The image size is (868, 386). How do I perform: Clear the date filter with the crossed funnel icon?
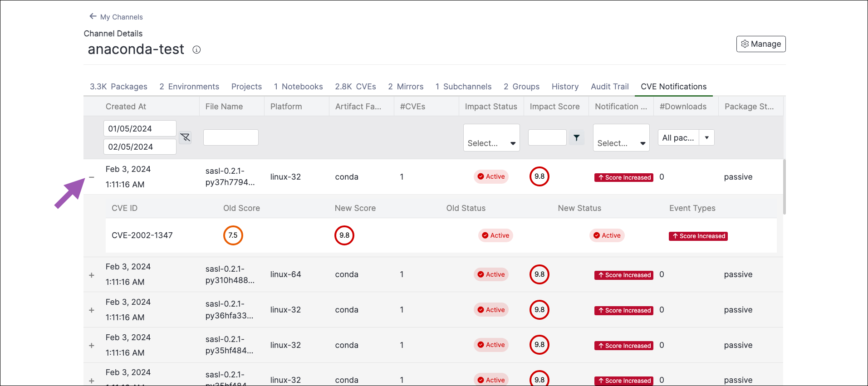point(185,137)
